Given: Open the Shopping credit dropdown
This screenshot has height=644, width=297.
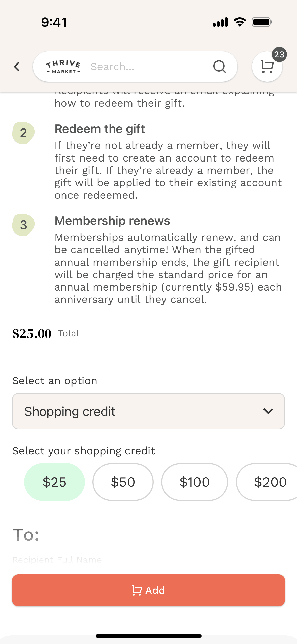Looking at the screenshot, I should 148,411.
